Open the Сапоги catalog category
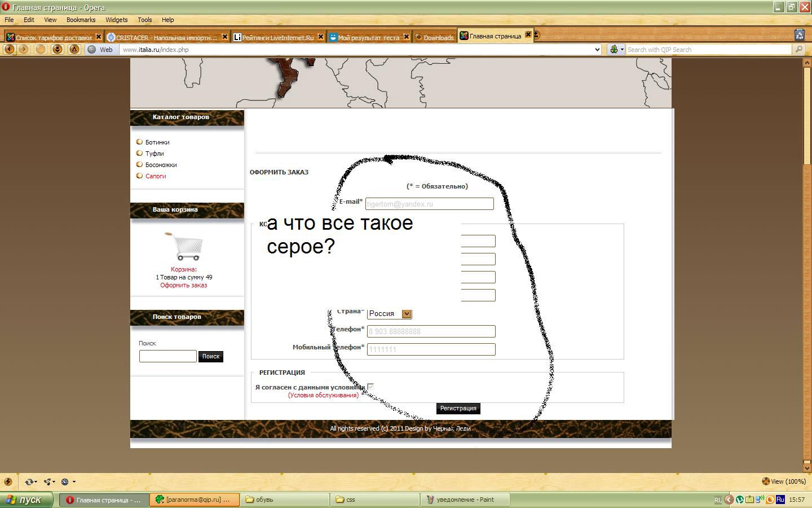 [x=156, y=176]
